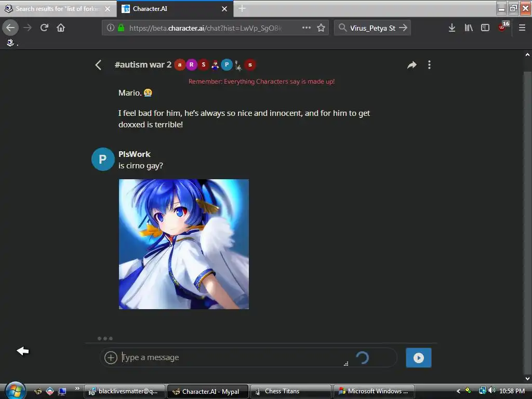Click the 10:58 PM taskbar clock
The width and height of the screenshot is (532, 399).
[x=512, y=391]
